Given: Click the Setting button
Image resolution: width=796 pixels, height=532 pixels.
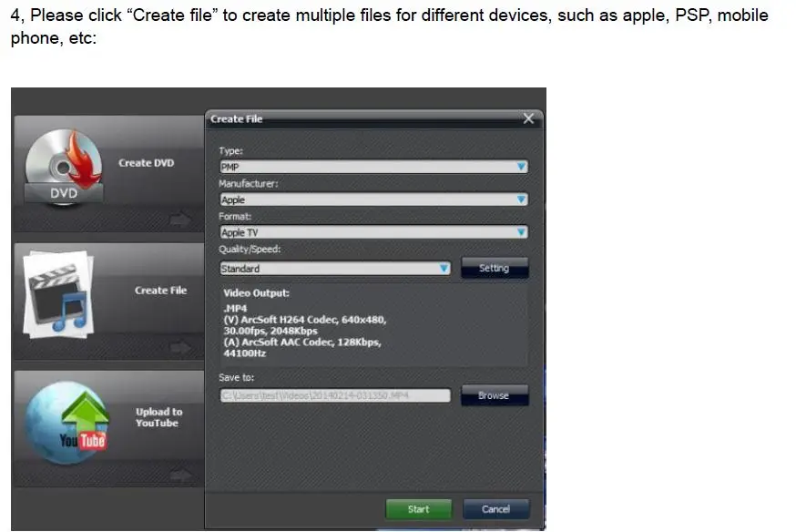Looking at the screenshot, I should pos(495,268).
